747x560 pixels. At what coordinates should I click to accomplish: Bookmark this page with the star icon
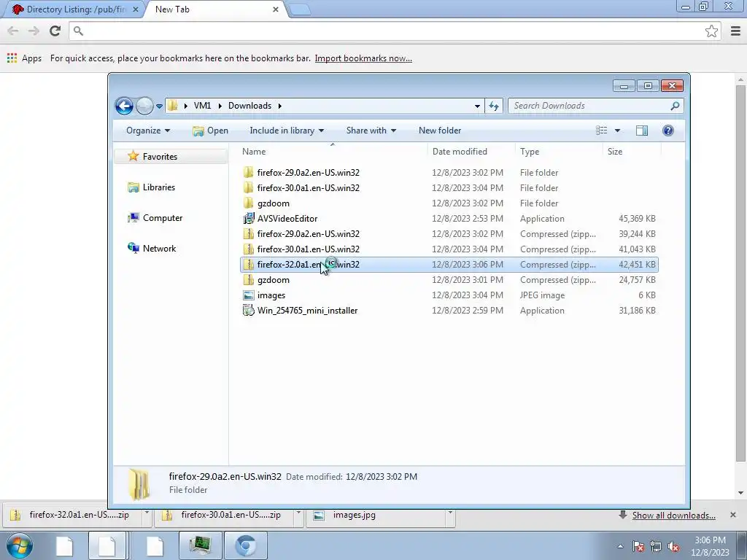tap(711, 31)
